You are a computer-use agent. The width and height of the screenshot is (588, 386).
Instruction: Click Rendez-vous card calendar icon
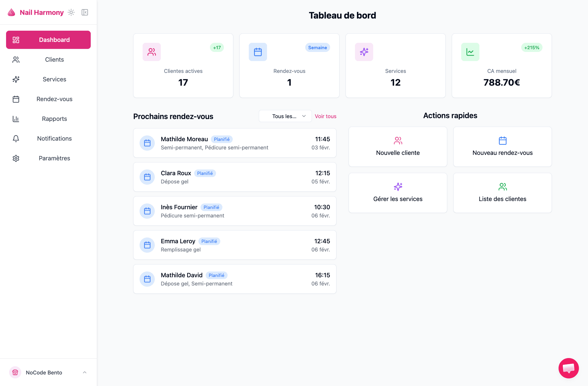tap(258, 52)
